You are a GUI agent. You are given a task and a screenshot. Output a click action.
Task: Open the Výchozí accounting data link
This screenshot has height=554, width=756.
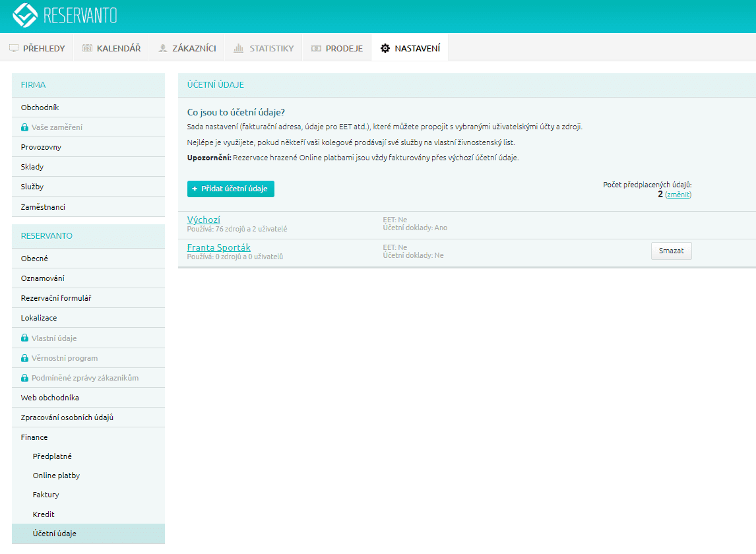click(204, 220)
